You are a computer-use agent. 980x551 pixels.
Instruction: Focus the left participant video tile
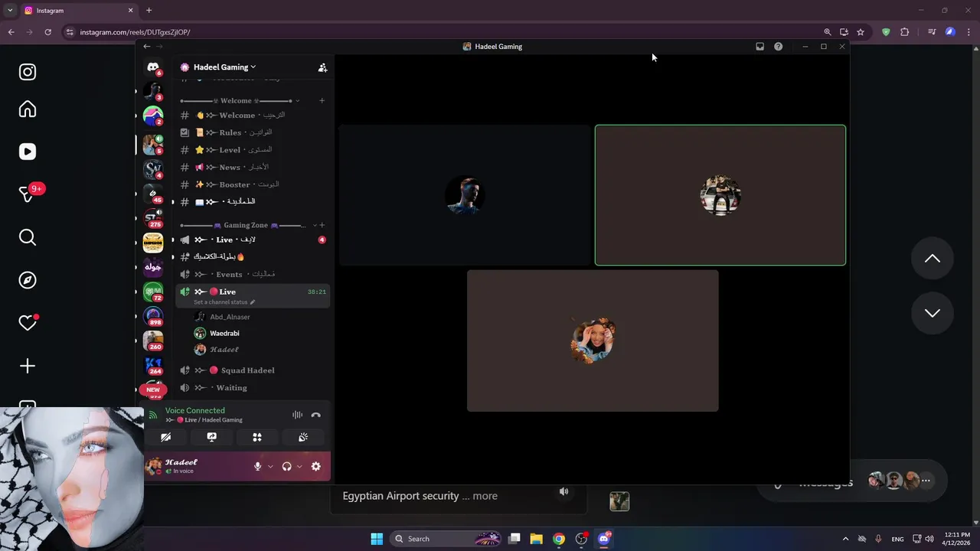click(465, 195)
